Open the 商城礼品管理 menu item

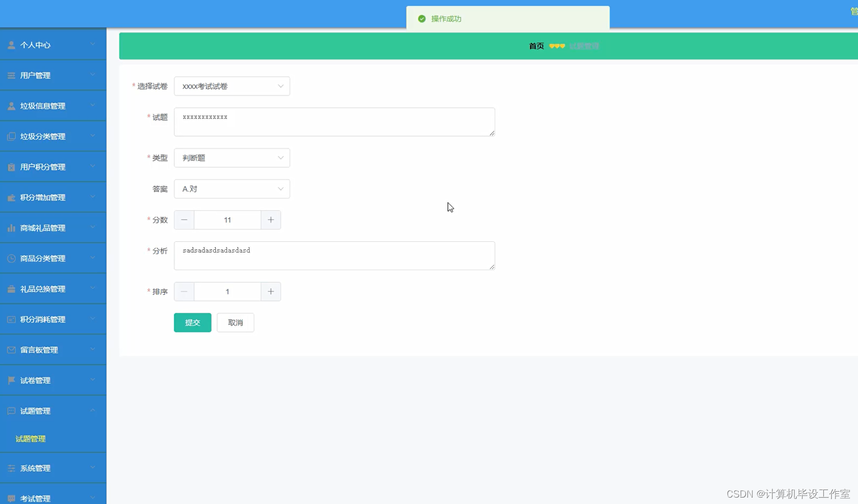coord(53,227)
